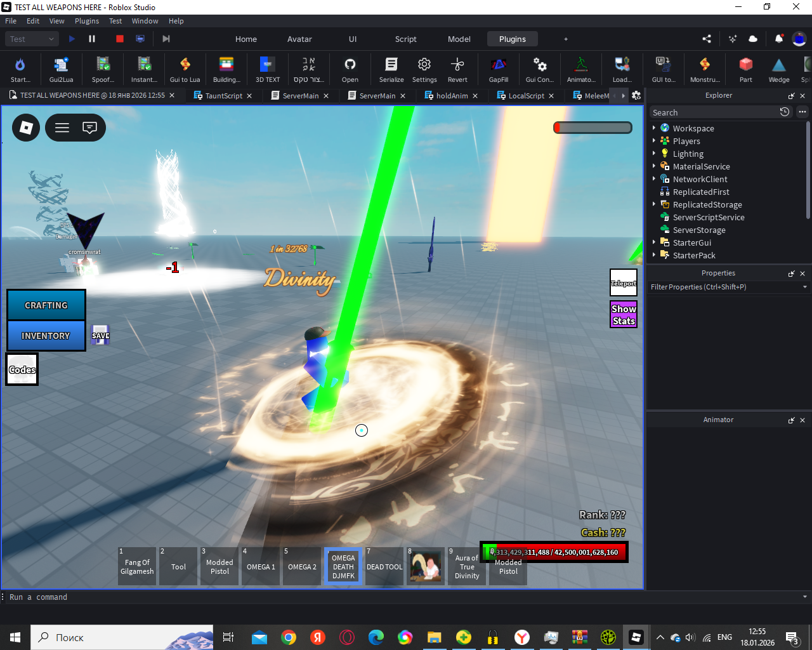Select hotbar slot 8 portrait thumbnail
The image size is (812, 650).
tap(426, 566)
